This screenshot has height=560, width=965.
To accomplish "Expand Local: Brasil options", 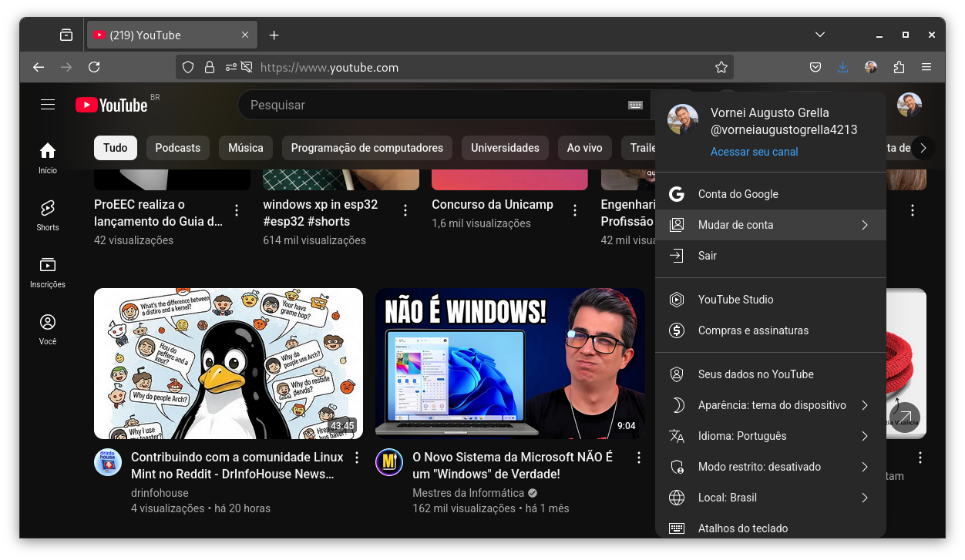I will [x=771, y=498].
